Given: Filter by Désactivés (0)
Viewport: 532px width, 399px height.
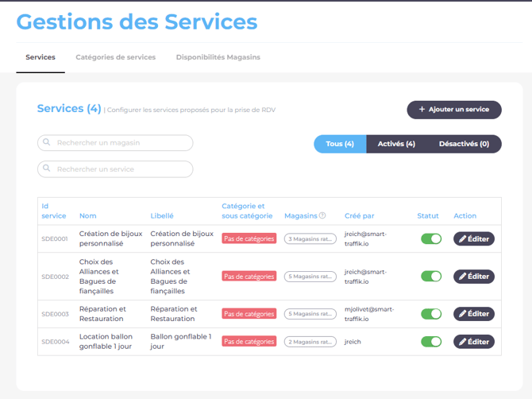Looking at the screenshot, I should click(464, 144).
